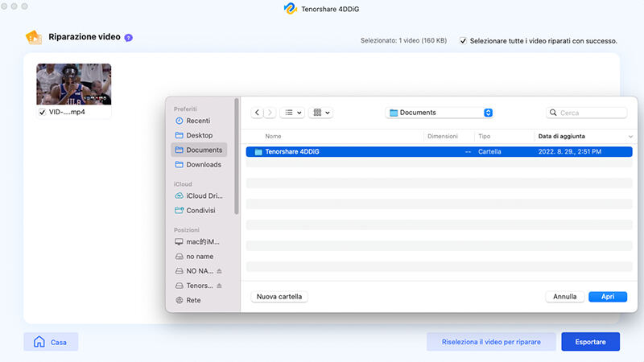Select mac的iM... computer location

pos(199,242)
